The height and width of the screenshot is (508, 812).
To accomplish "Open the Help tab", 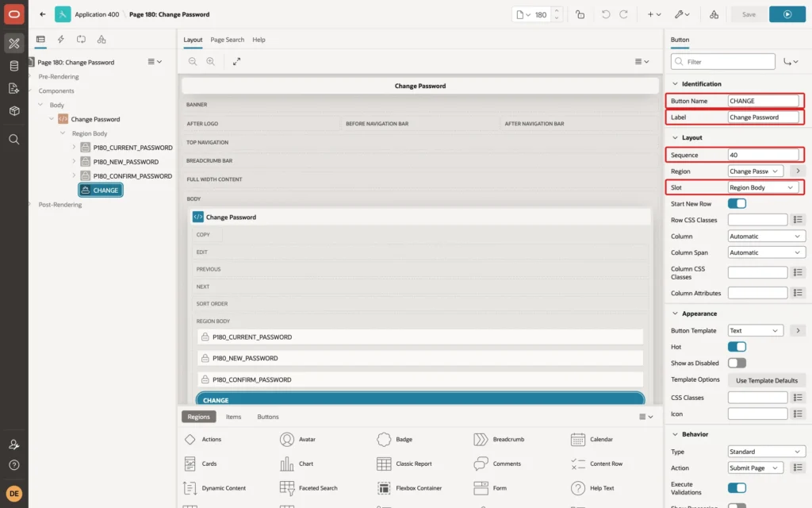I will pyautogui.click(x=259, y=40).
